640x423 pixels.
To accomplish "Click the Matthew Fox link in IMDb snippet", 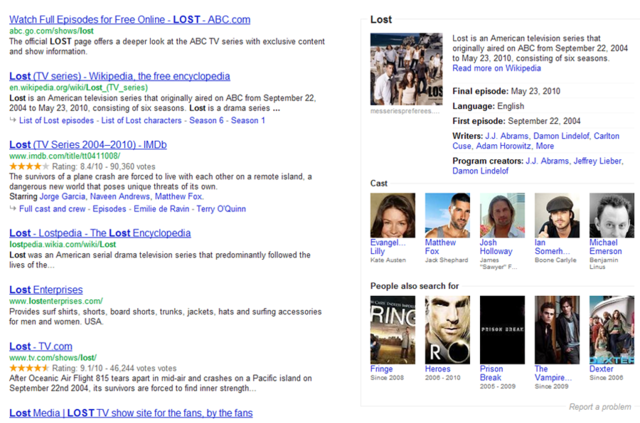I will pyautogui.click(x=178, y=197).
